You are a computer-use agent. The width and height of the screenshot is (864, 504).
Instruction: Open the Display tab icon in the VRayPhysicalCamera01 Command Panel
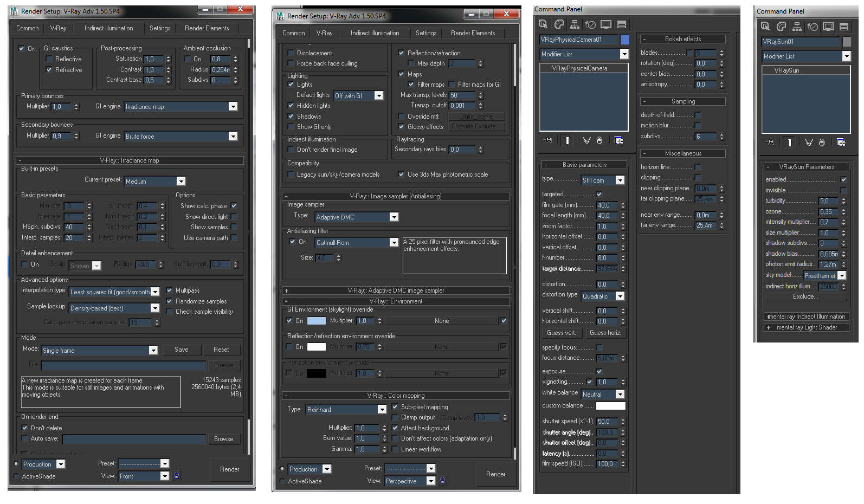[606, 24]
